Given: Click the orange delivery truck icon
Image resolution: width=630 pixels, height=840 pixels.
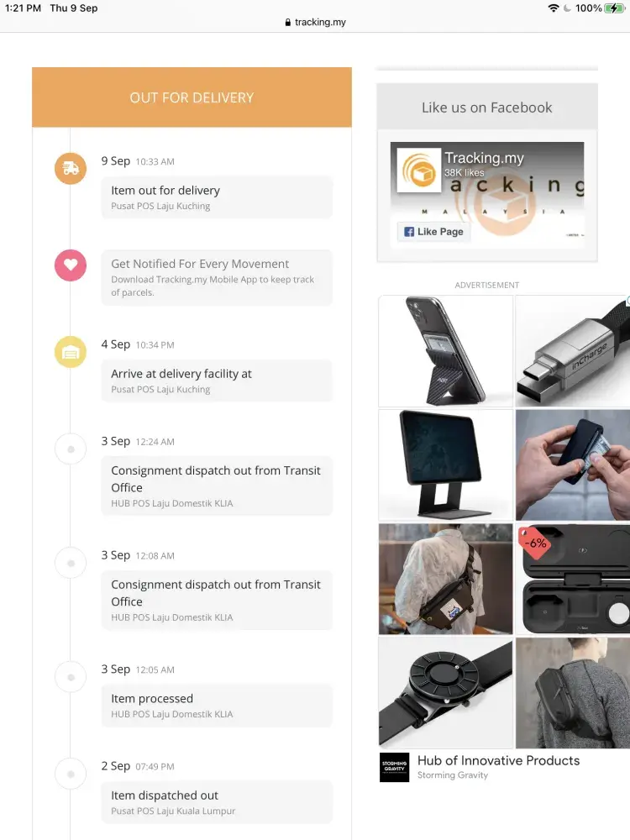Looking at the screenshot, I should (x=71, y=168).
